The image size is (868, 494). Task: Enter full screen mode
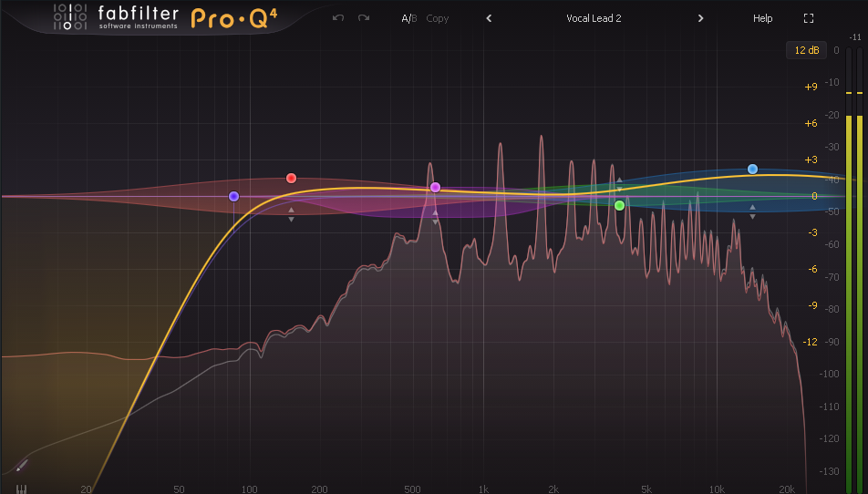tap(808, 18)
